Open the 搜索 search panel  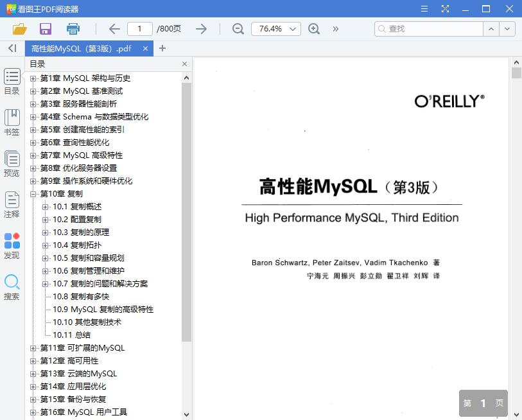click(12, 287)
